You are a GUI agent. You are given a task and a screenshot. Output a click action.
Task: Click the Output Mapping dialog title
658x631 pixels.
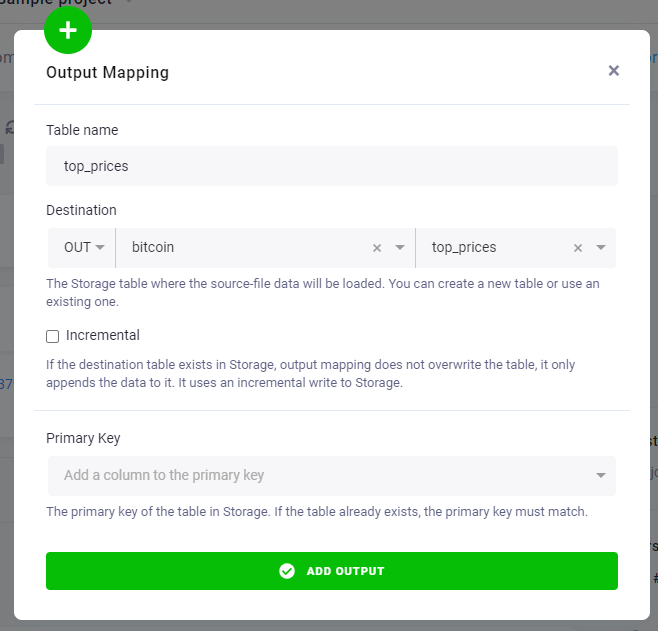tap(107, 72)
